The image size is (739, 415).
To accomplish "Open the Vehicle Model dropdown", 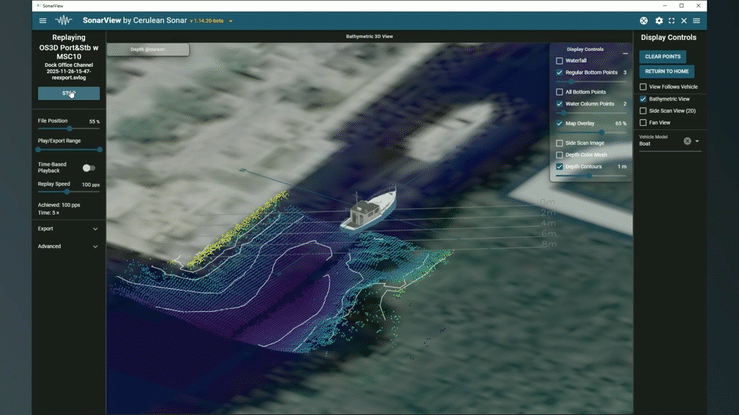I will click(x=697, y=141).
